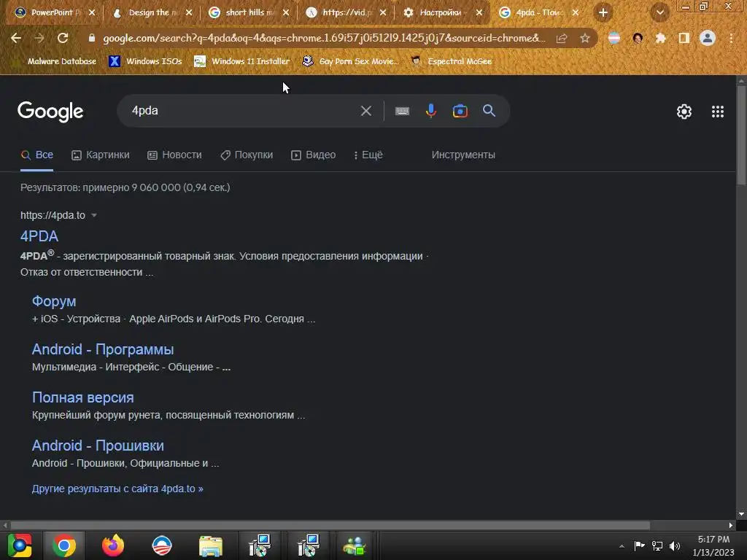
Task: Open the Полная версия sitelink
Action: pos(83,397)
